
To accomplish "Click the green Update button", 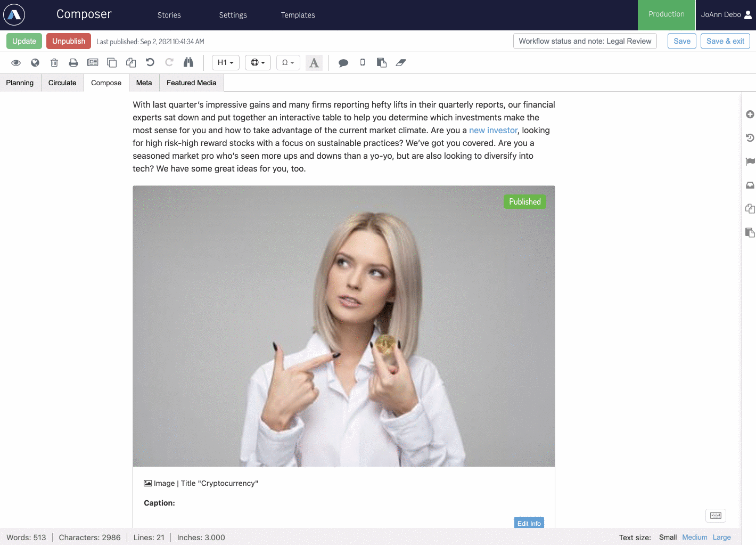I will (24, 41).
